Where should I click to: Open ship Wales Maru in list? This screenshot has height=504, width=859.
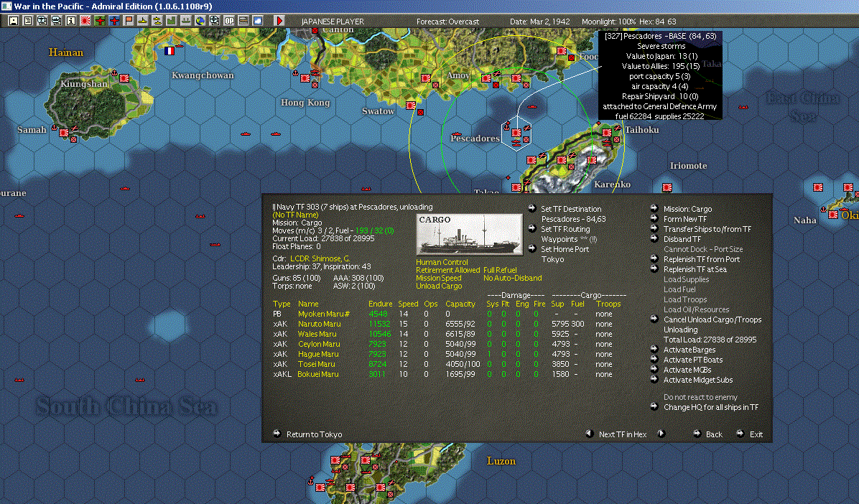click(x=317, y=334)
